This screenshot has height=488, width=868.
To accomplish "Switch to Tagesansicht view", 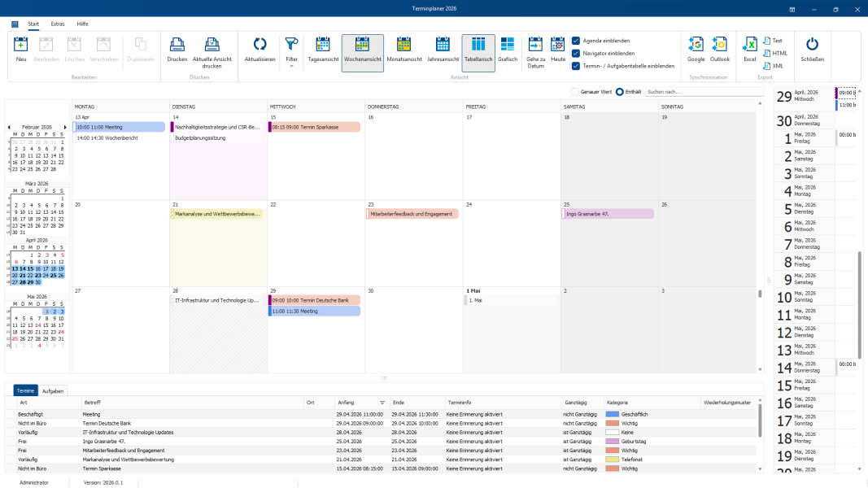I will tap(322, 46).
